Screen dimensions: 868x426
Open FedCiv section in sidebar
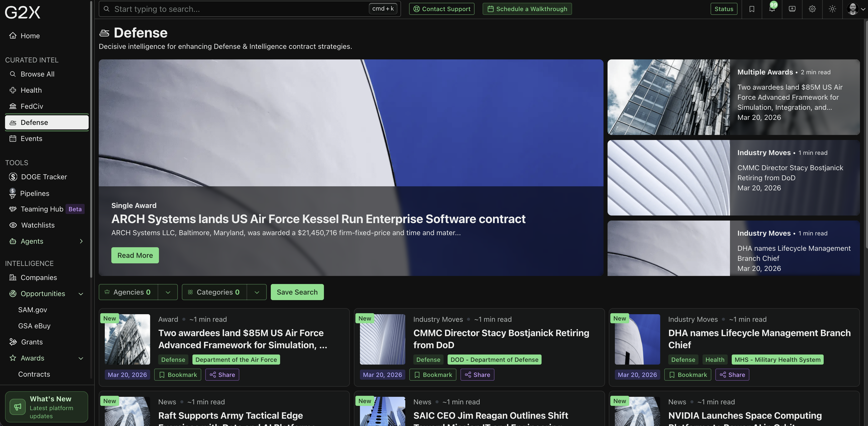[x=47, y=106]
